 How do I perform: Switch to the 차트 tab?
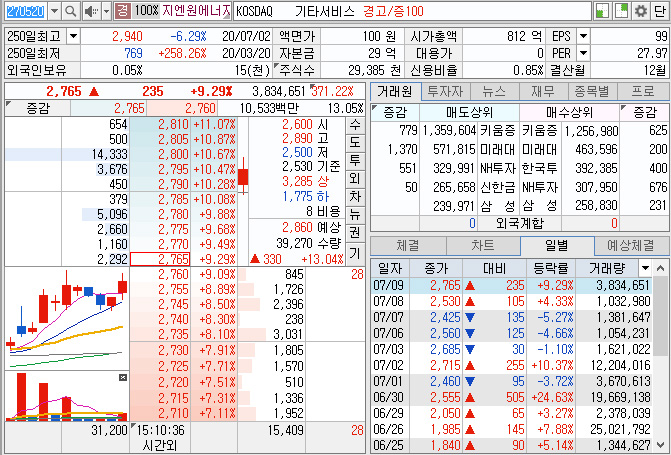[x=483, y=246]
